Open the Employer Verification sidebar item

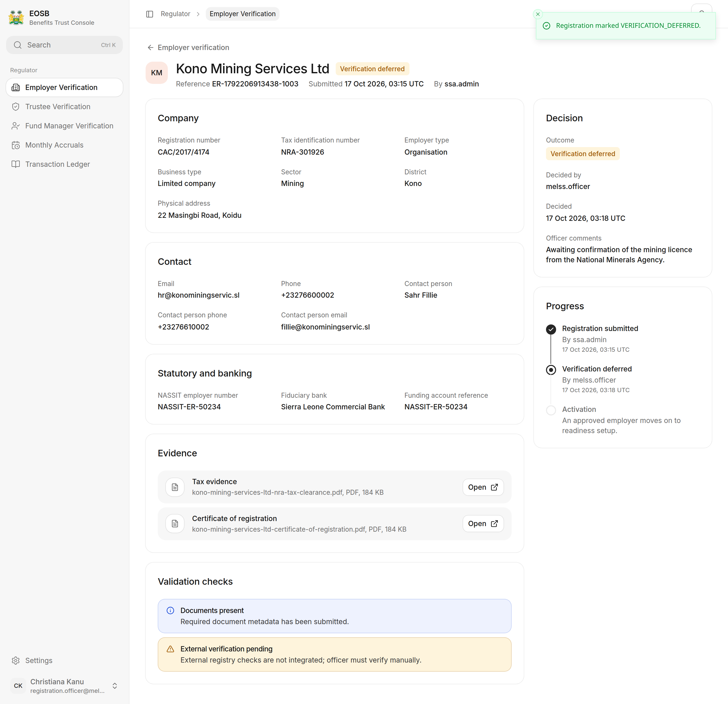pyautogui.click(x=65, y=88)
